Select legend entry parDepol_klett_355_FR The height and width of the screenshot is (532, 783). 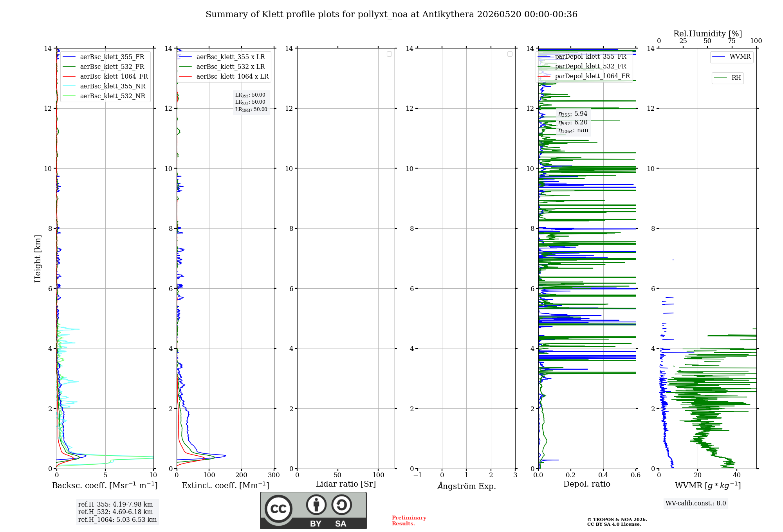[590, 56]
